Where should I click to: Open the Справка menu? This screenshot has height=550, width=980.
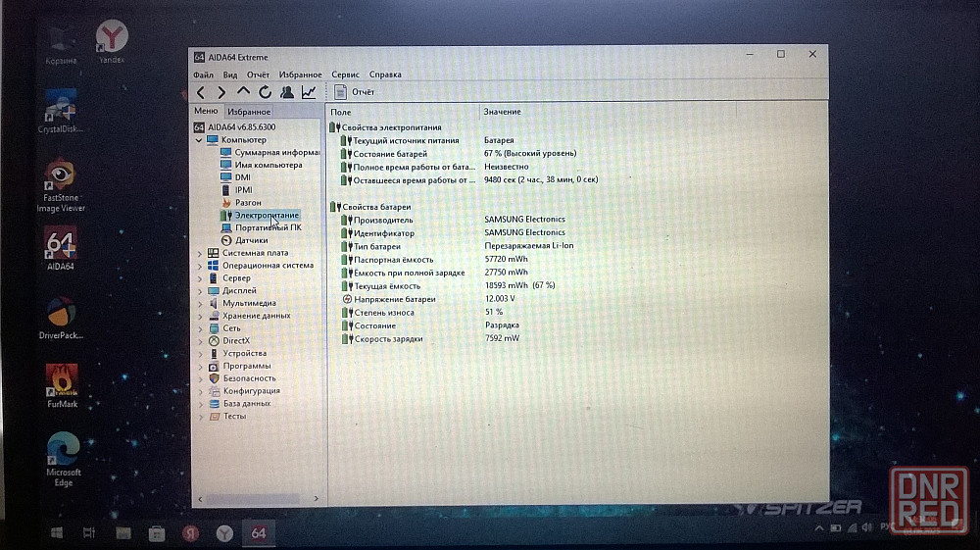385,75
